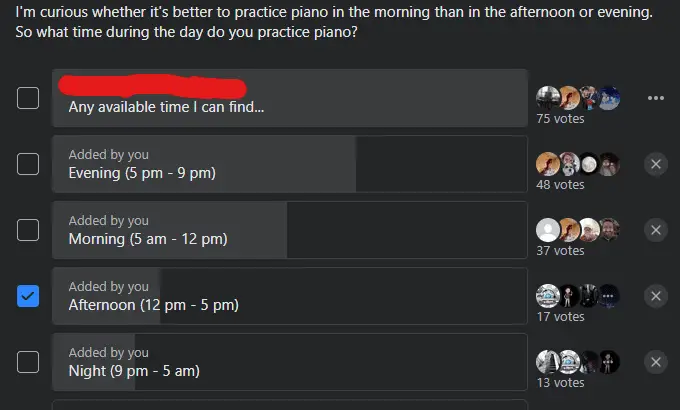View voters via avatars above 75 votes

tap(578, 98)
